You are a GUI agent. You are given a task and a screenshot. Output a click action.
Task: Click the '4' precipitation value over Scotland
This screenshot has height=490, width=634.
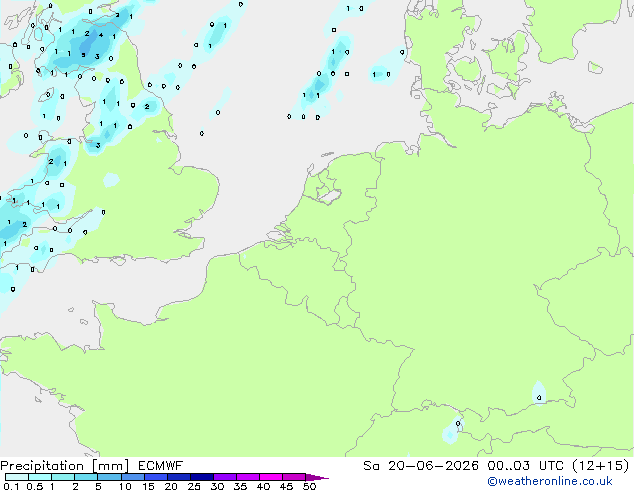(x=101, y=35)
